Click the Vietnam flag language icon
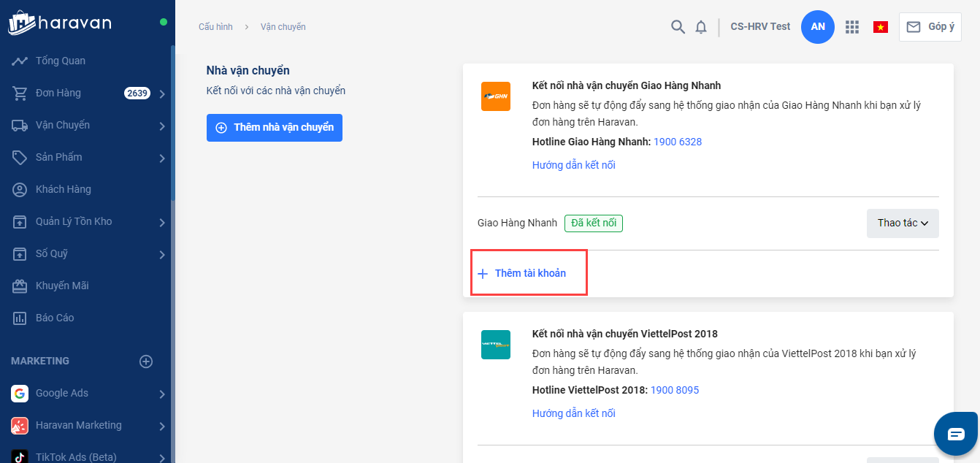Screen dimensions: 980x463 click(881, 27)
